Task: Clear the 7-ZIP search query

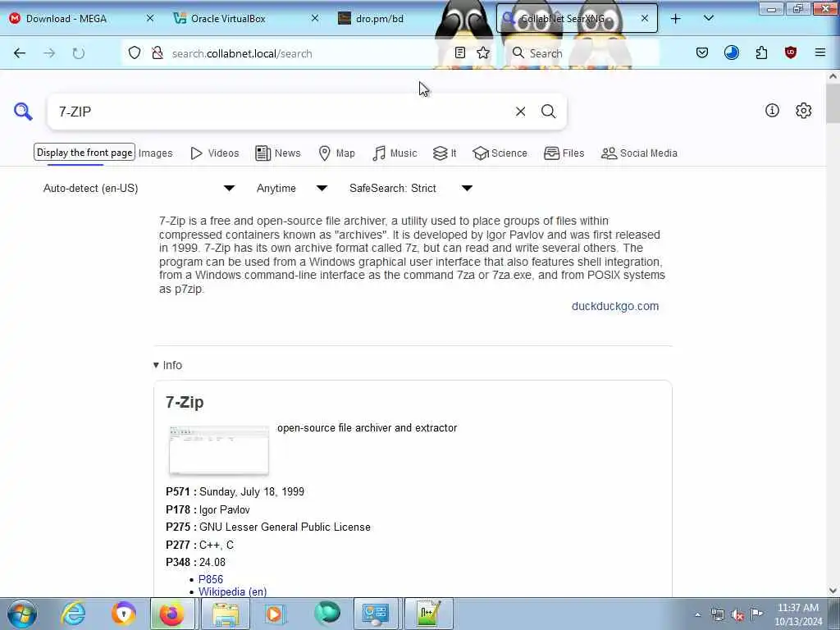Action: (x=520, y=112)
